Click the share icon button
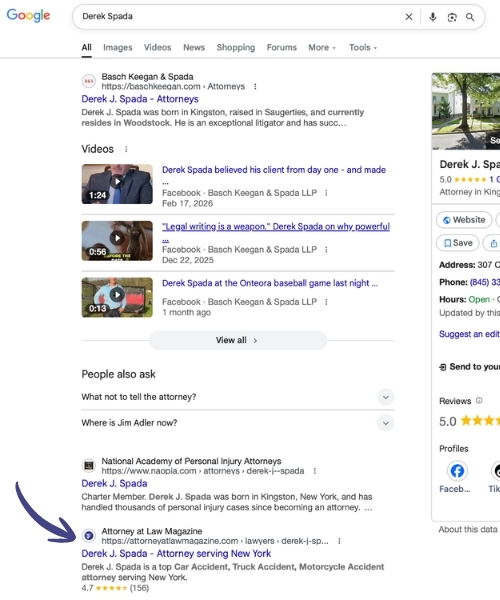The image size is (500, 600). coord(493,243)
